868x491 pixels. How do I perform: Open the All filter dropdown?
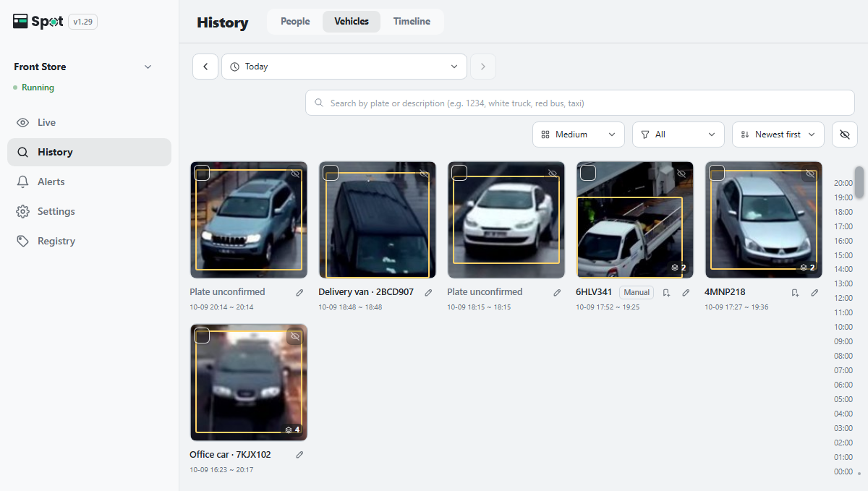pyautogui.click(x=678, y=135)
